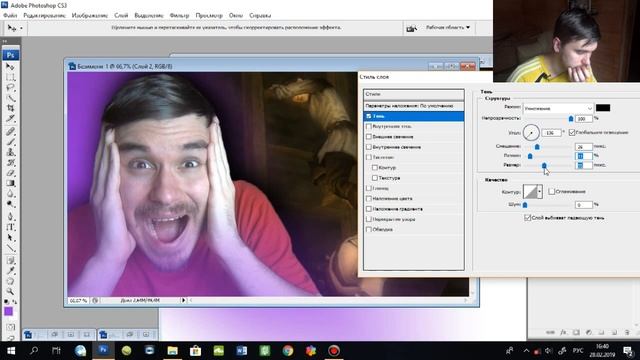Screen dimensions: 640x360
Task: Click the Смещение distance value field
Action: click(x=584, y=146)
